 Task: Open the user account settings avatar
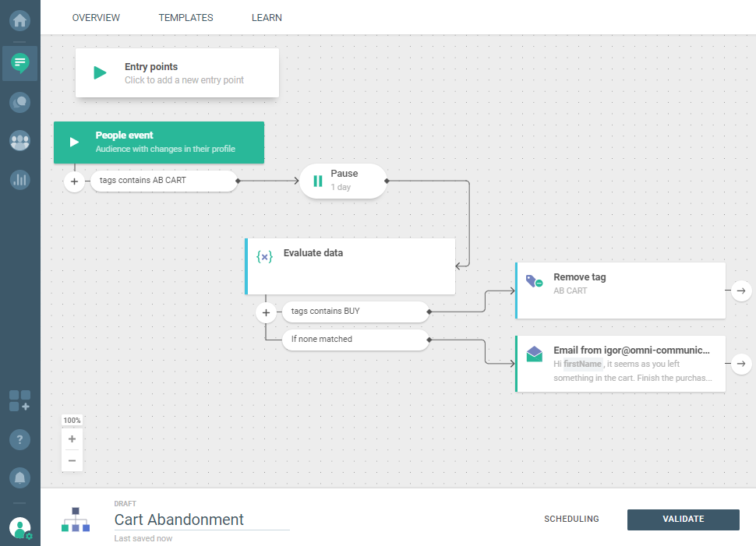coord(20,528)
